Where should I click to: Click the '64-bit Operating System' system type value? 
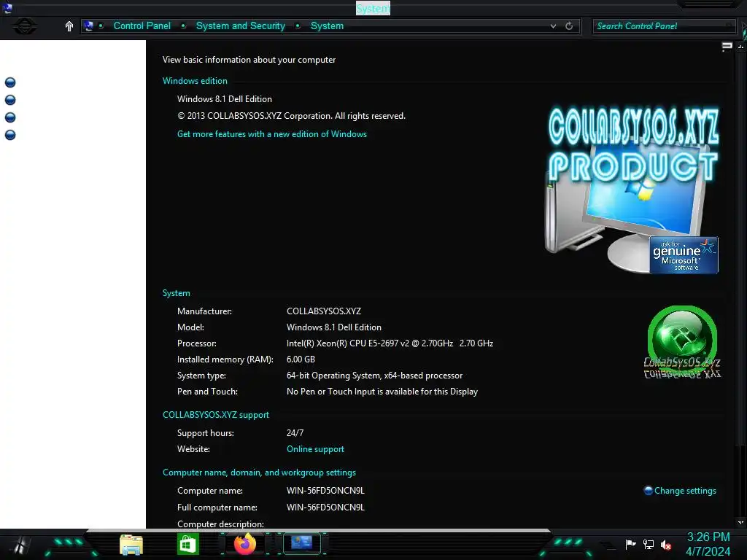[x=374, y=376]
